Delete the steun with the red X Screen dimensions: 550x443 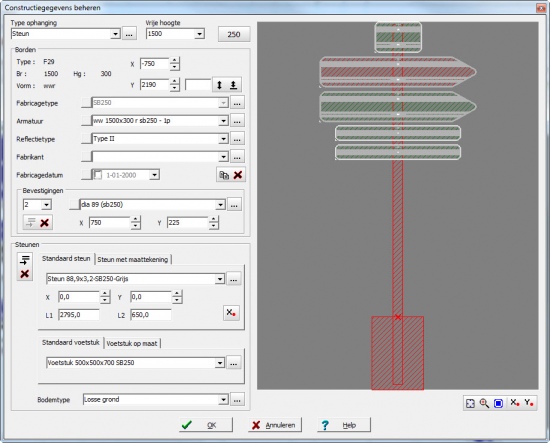coord(25,274)
